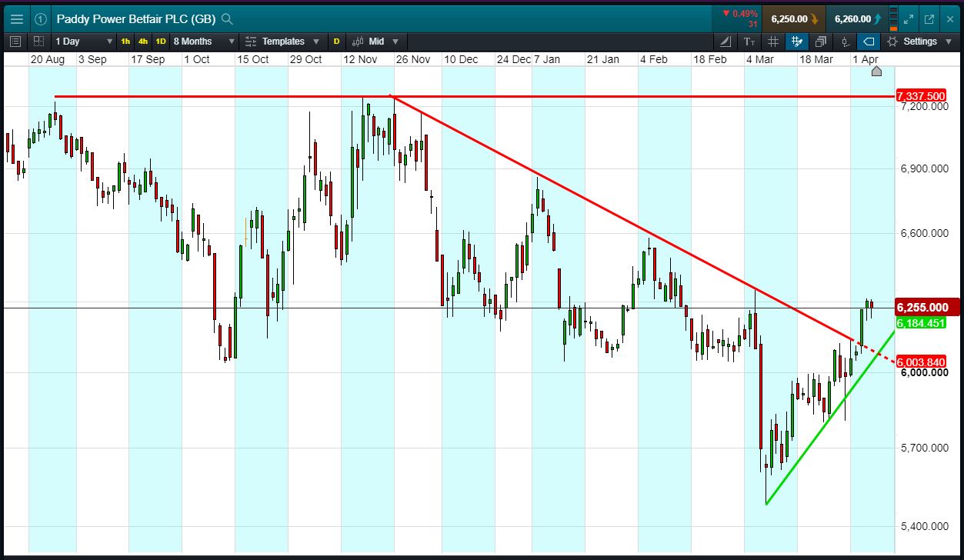The image size is (964, 560).
Task: Toggle the grid with pencil drawings icon
Action: click(x=797, y=42)
